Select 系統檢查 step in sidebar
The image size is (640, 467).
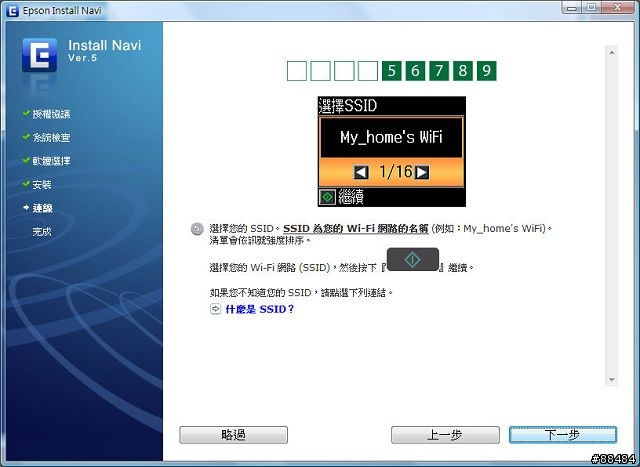(51, 138)
